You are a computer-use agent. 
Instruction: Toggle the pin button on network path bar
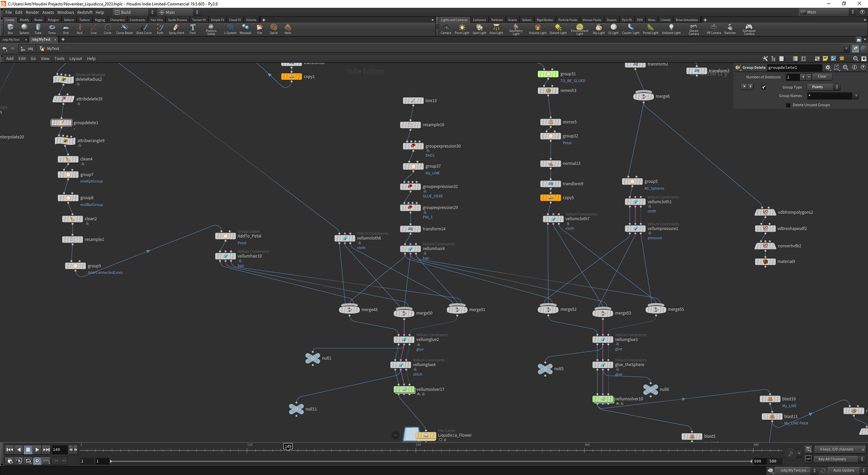[x=855, y=48]
